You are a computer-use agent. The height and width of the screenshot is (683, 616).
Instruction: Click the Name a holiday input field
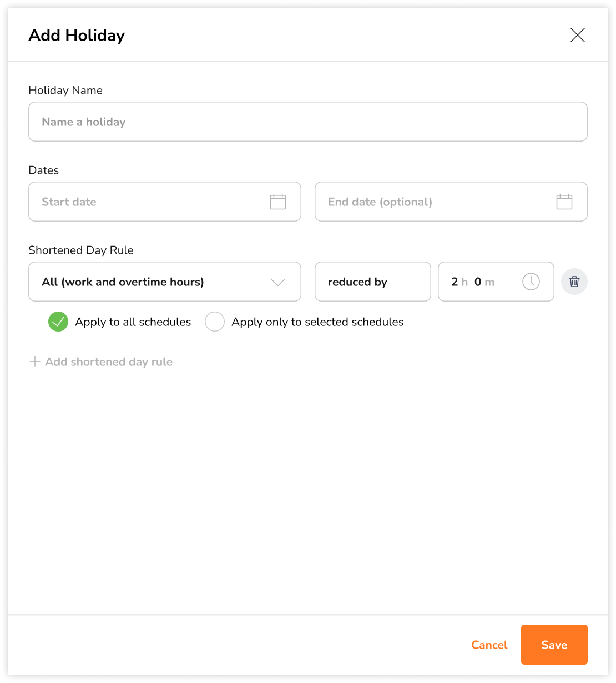point(308,122)
